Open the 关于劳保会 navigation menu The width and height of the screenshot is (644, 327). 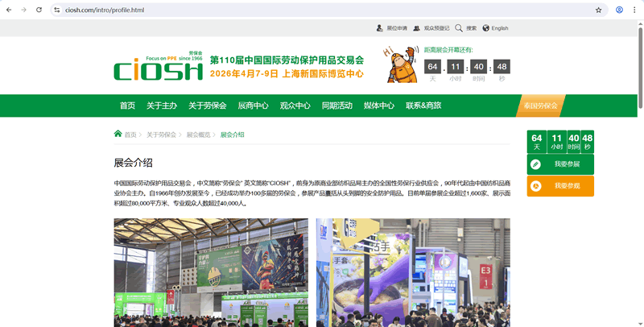tap(207, 106)
